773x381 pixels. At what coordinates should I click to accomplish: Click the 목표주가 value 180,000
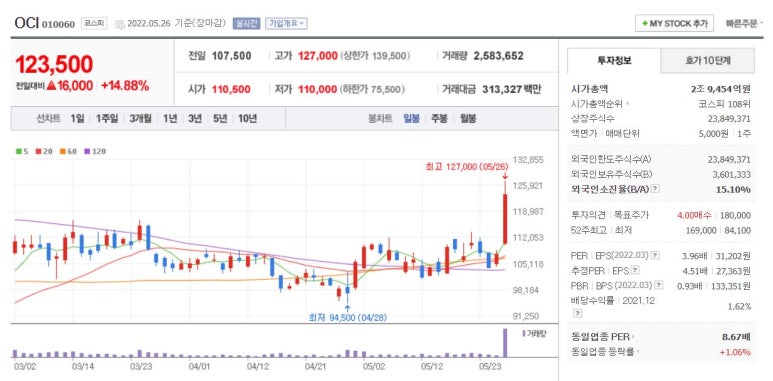click(x=736, y=215)
